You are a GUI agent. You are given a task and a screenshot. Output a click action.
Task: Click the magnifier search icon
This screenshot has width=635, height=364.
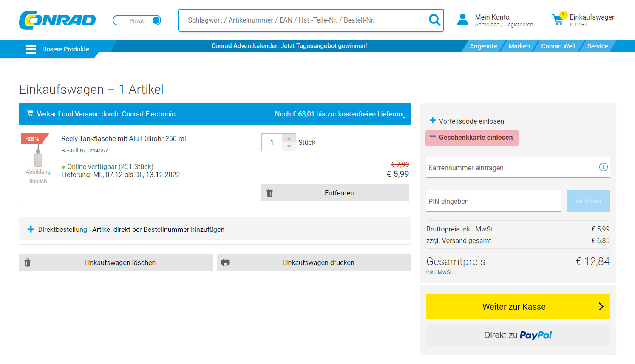point(434,20)
